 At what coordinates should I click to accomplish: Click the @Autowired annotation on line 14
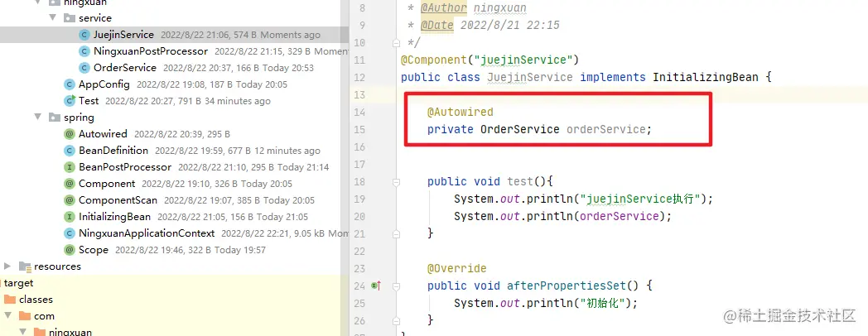tap(460, 112)
